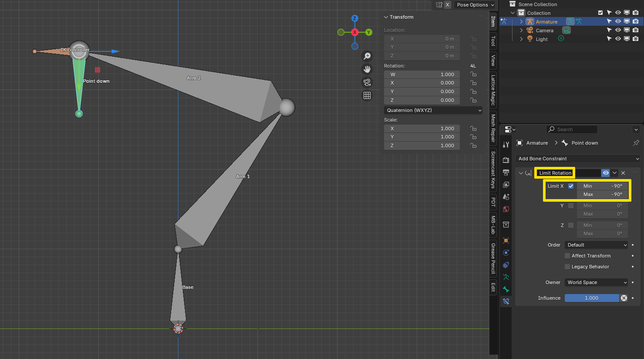Screen dimensions: 644x359
Task: Uncheck the Limit X checkbox
Action: pos(571,186)
